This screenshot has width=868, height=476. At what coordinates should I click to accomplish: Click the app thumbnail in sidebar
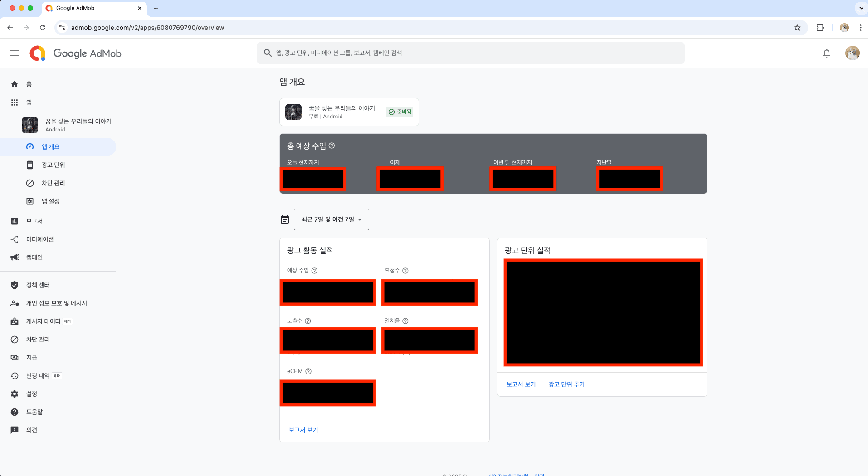pyautogui.click(x=30, y=125)
